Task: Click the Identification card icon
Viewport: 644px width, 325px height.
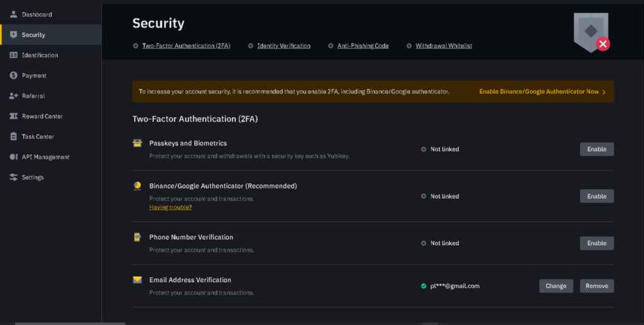Action: point(14,55)
